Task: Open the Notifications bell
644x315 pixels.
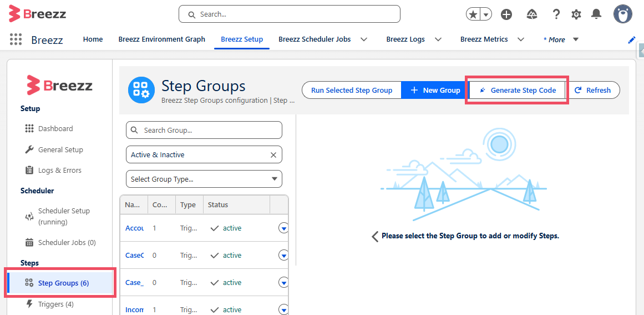Action: [x=596, y=14]
